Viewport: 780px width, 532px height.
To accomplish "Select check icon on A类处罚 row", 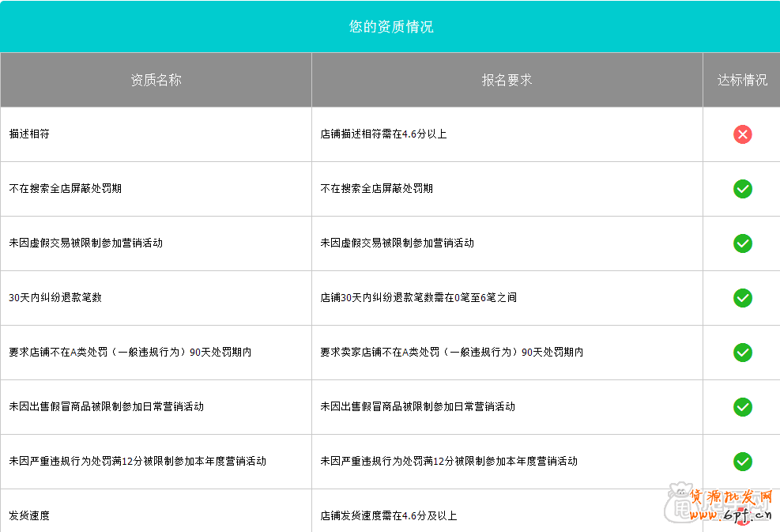I will (742, 353).
